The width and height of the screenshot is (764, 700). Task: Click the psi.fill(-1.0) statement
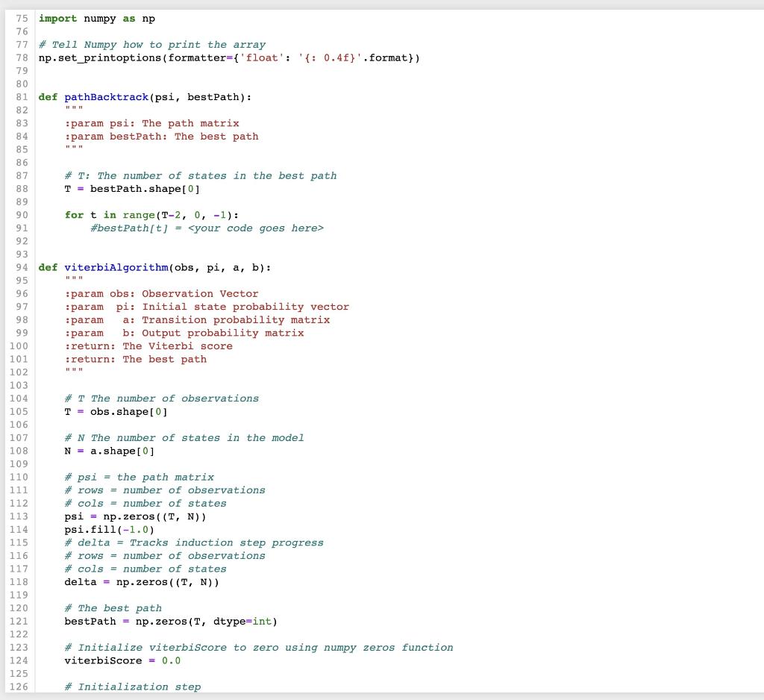[108, 529]
